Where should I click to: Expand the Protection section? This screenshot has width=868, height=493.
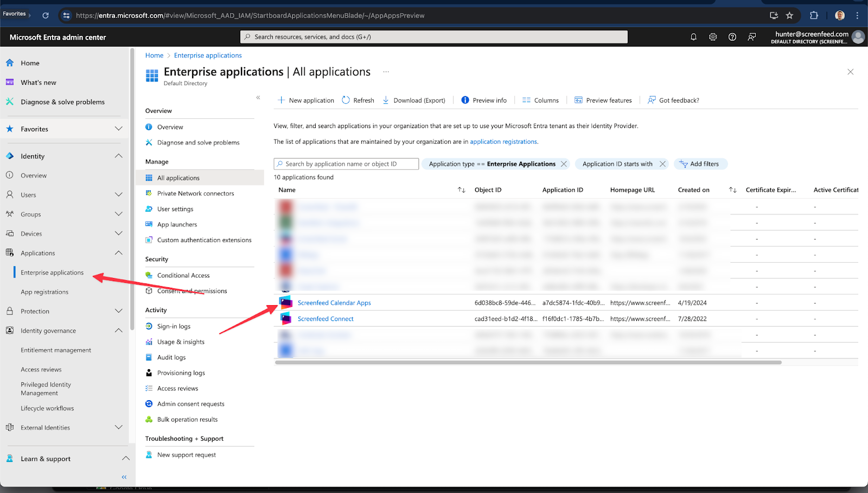pos(118,311)
